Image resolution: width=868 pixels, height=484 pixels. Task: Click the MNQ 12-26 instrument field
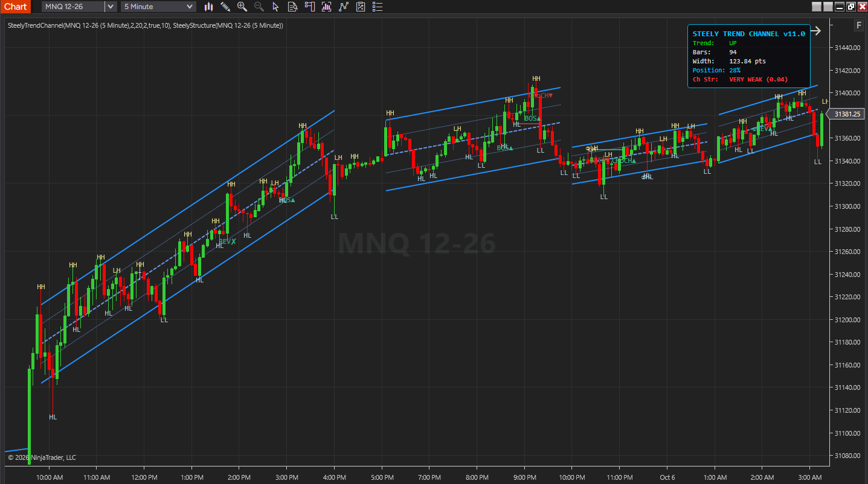point(73,7)
